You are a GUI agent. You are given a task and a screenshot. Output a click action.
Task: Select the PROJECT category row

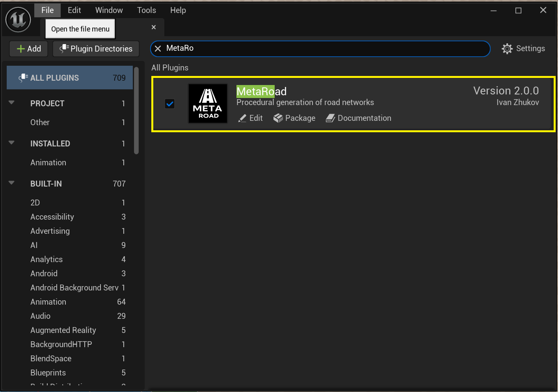click(x=70, y=104)
